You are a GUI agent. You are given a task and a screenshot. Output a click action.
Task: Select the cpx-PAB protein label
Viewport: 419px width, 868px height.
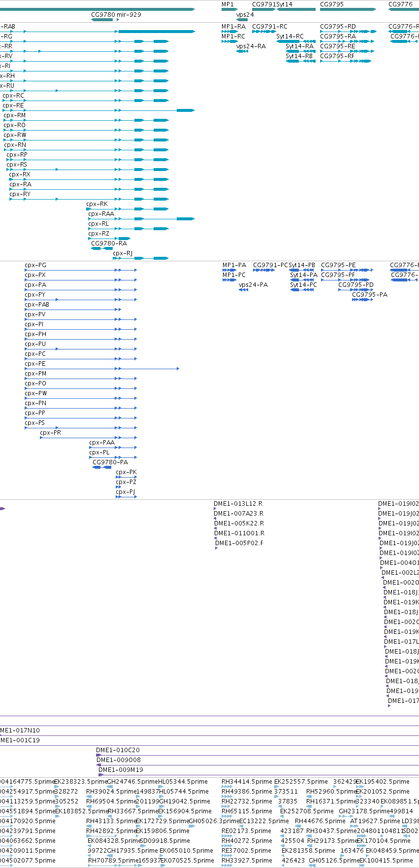[x=37, y=305]
